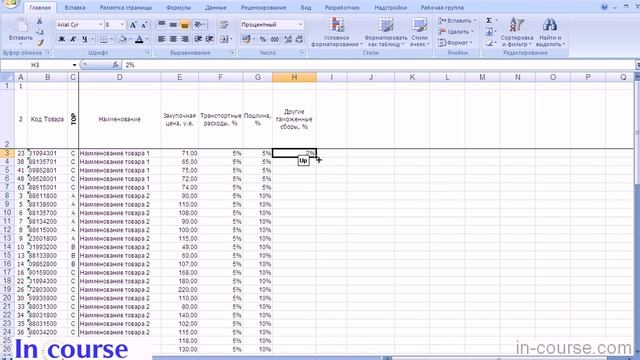This screenshot has width=640, height=360.
Task: Click the Select All corner button
Action: [x=7, y=77]
